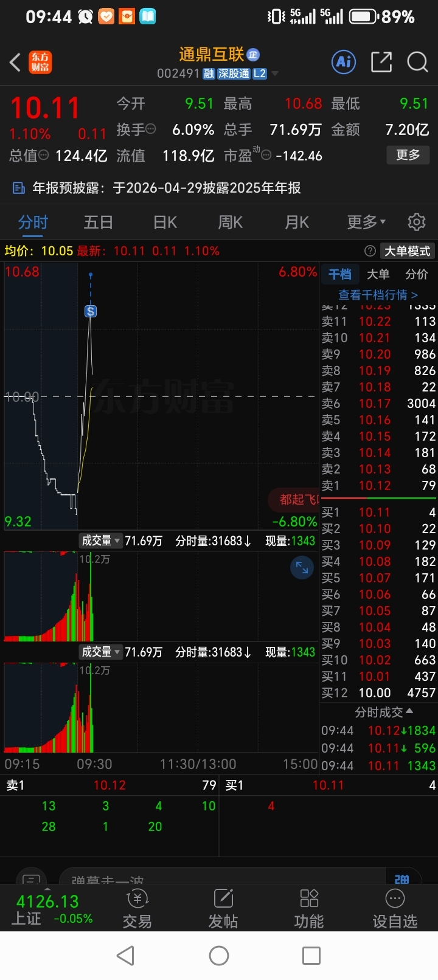438x980 pixels.
Task: Toggle 大单模式
Action: pyautogui.click(x=407, y=250)
